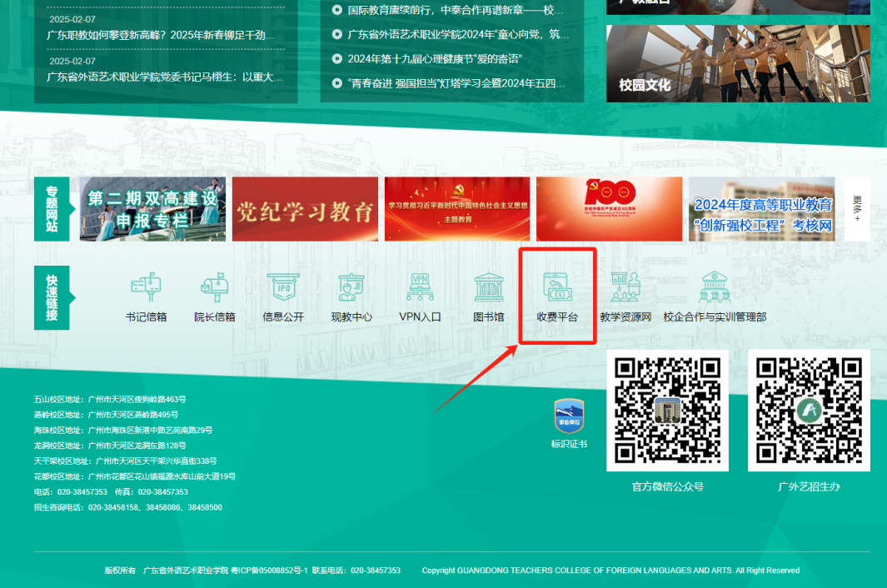Click the 粤ICP备05008852号-1 footer link
Image resolution: width=887 pixels, height=588 pixels.
coord(269,571)
